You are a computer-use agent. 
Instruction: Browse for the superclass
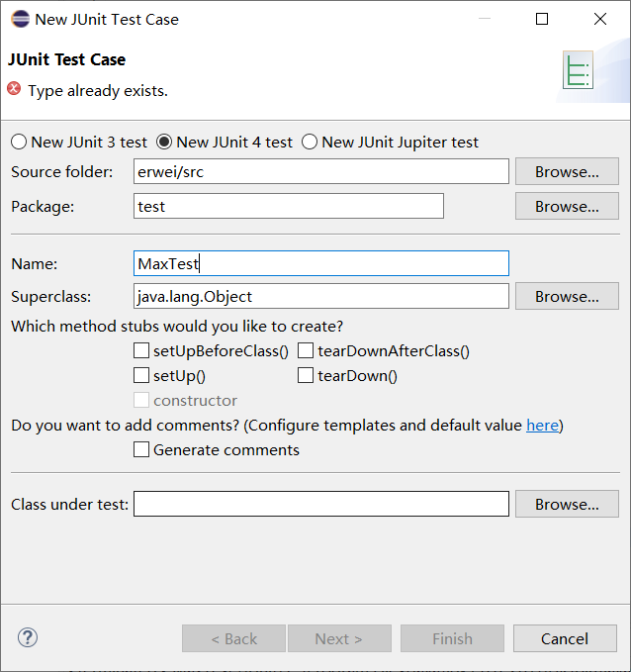pos(567,296)
